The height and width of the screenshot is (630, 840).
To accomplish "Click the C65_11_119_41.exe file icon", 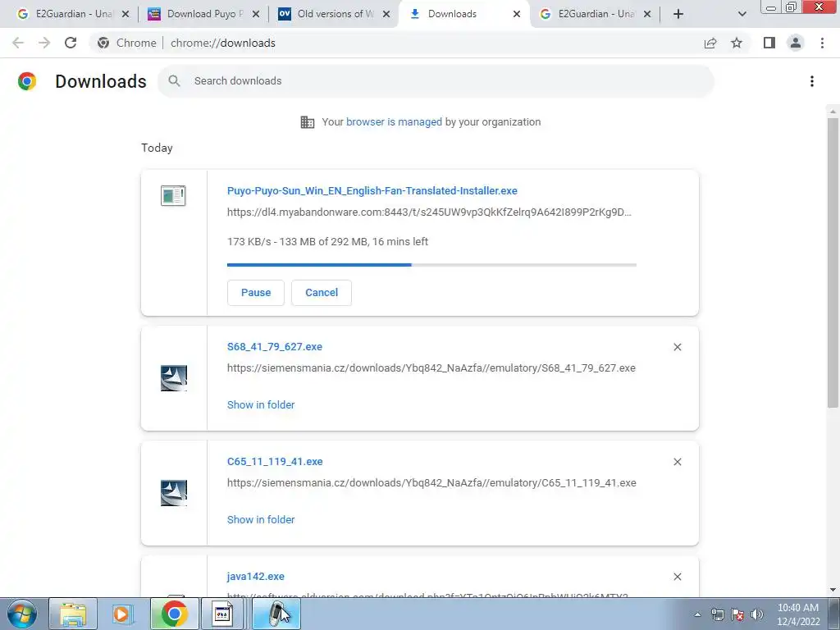I will [174, 493].
